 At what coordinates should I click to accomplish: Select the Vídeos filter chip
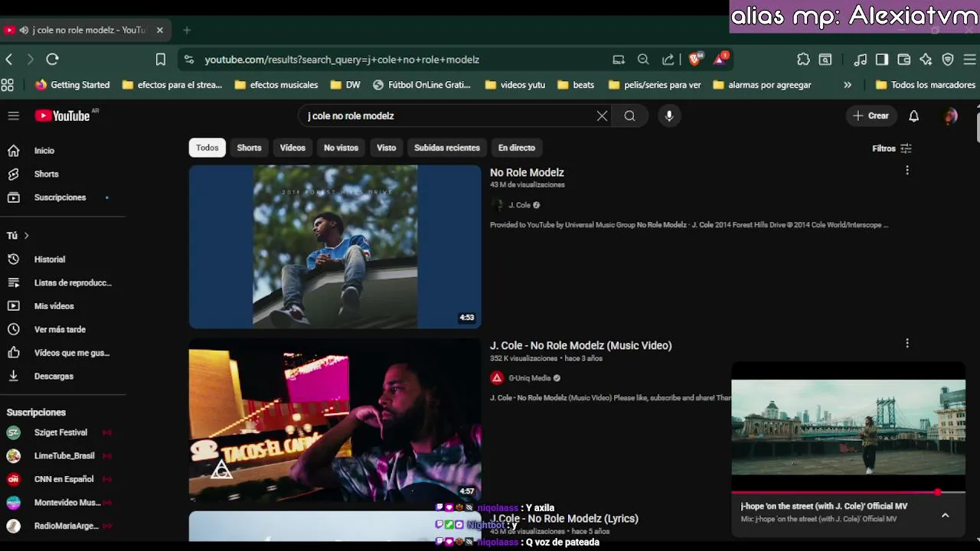coord(292,148)
